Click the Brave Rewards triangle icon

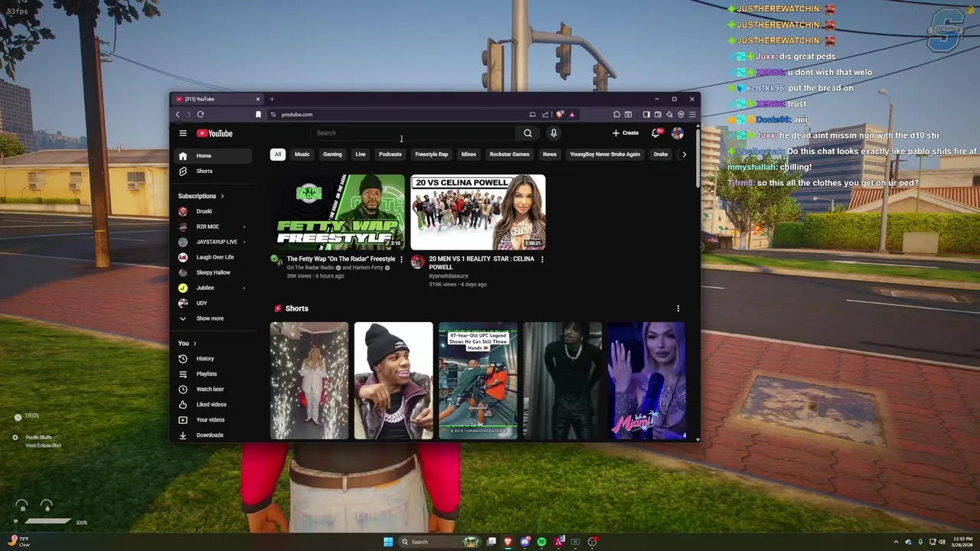pyautogui.click(x=572, y=115)
